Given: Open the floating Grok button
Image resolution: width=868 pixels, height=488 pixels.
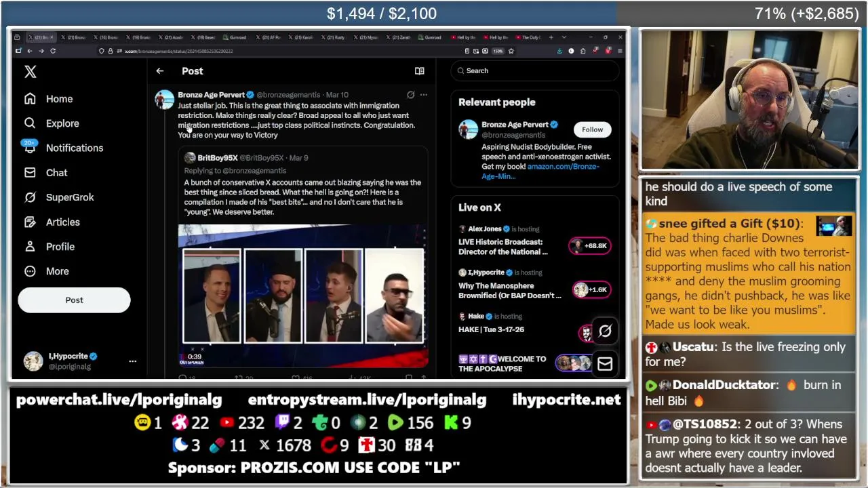Looking at the screenshot, I should pos(605,331).
